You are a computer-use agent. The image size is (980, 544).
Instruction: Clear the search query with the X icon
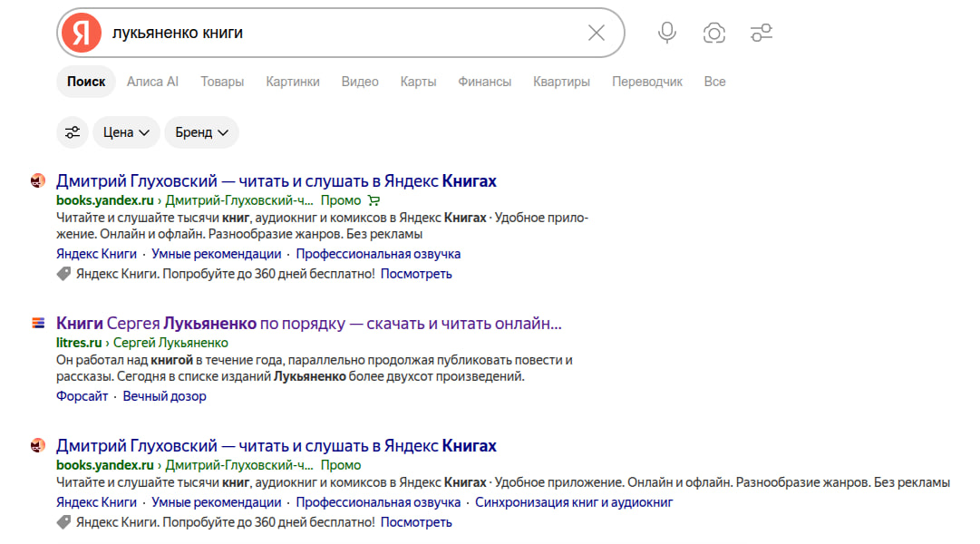[597, 33]
